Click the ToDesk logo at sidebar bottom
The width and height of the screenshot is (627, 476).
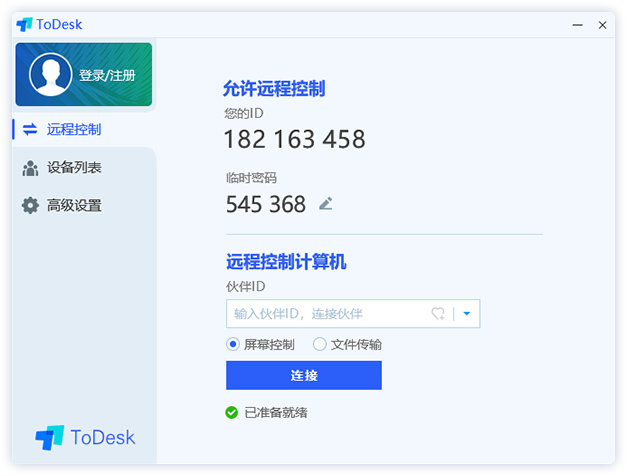pos(85,438)
